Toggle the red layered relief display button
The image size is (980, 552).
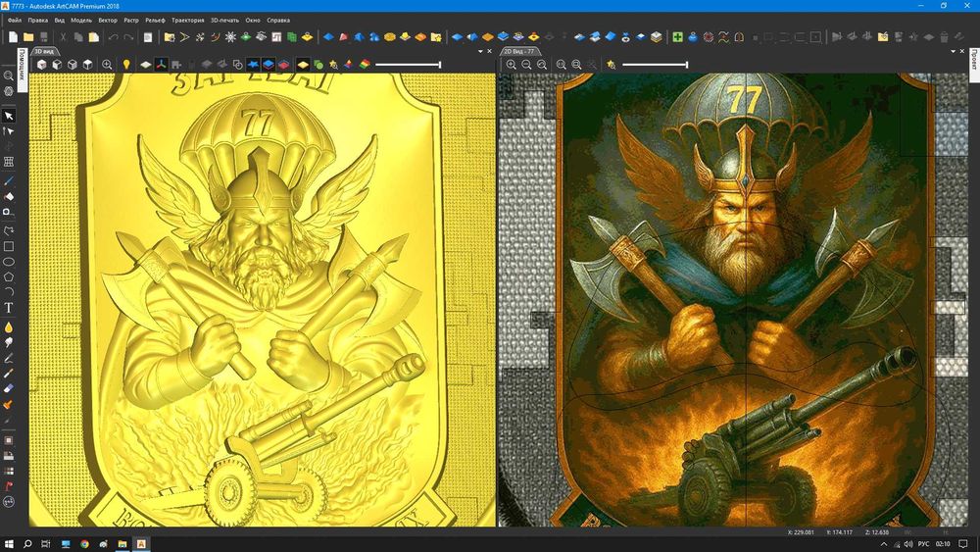click(283, 65)
